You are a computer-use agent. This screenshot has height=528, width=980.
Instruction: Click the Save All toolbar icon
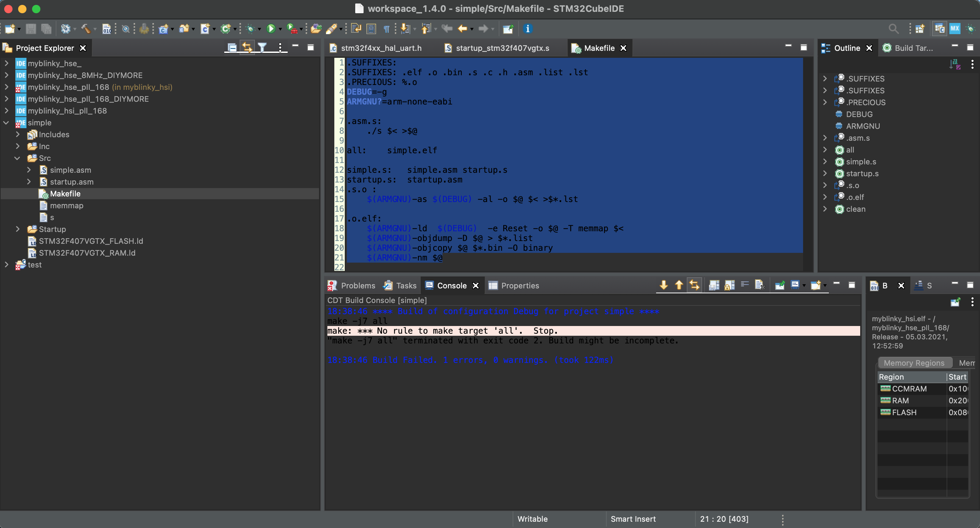coord(46,29)
